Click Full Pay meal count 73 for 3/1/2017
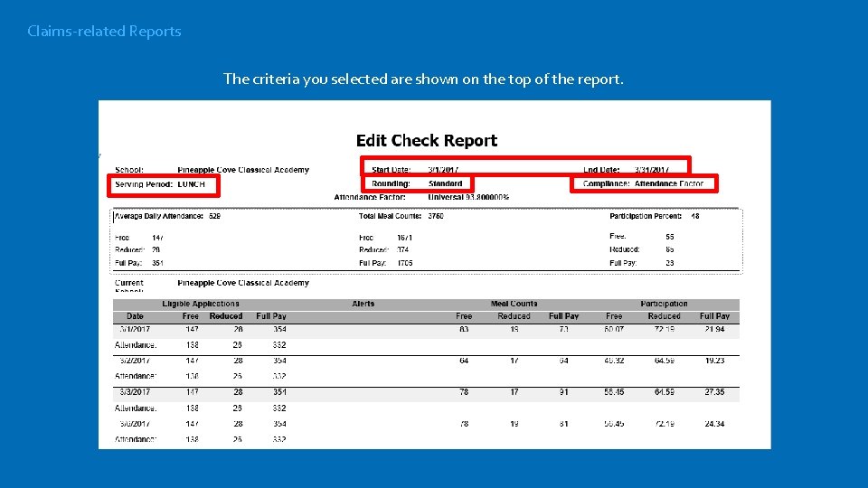Viewport: 868px width, 488px height. click(563, 329)
